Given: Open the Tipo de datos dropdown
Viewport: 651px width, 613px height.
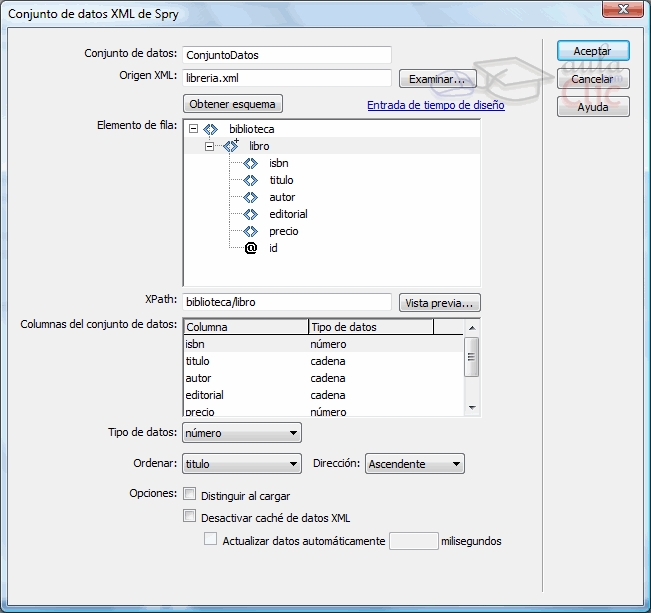Looking at the screenshot, I should [242, 433].
